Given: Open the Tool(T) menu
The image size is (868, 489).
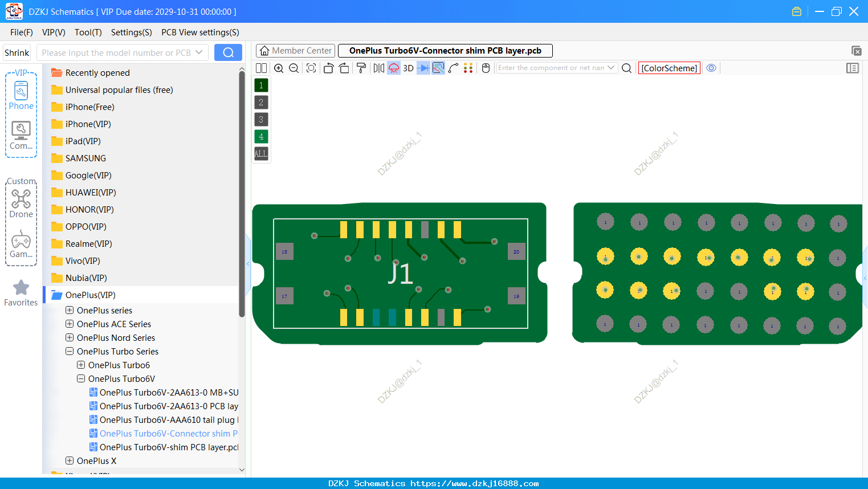Looking at the screenshot, I should tap(88, 32).
